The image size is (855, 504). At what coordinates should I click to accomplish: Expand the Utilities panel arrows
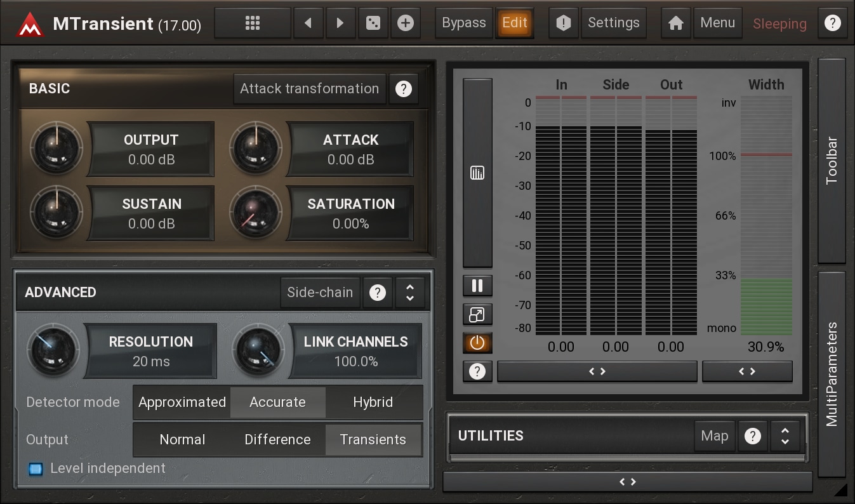click(x=785, y=436)
